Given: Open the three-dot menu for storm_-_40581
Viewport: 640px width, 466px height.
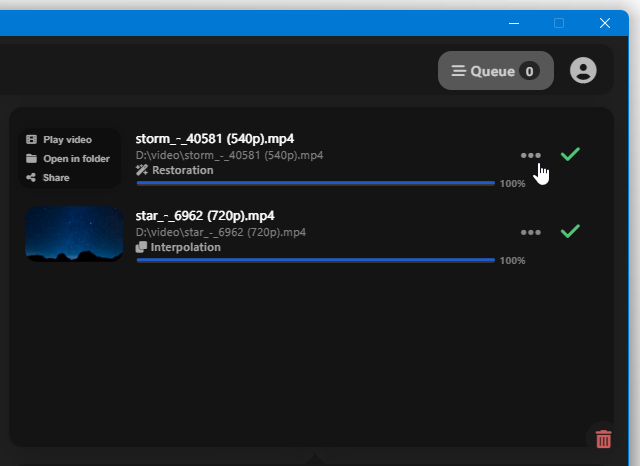Looking at the screenshot, I should pos(531,155).
